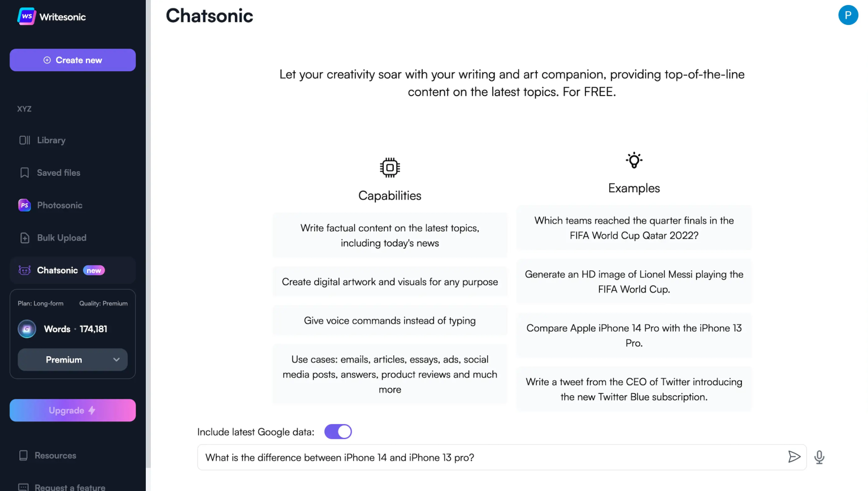Viewport: 868px width, 491px height.
Task: Click inside the chat message input field
Action: click(452, 457)
